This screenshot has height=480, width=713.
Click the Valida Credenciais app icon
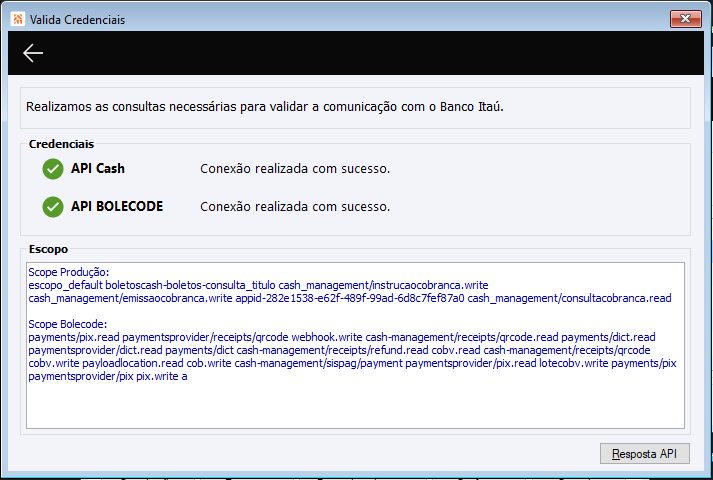coord(18,19)
